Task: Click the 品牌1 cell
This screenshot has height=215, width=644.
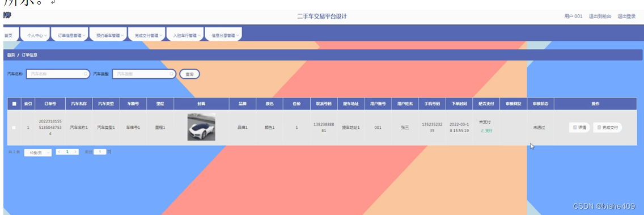Action: click(242, 128)
